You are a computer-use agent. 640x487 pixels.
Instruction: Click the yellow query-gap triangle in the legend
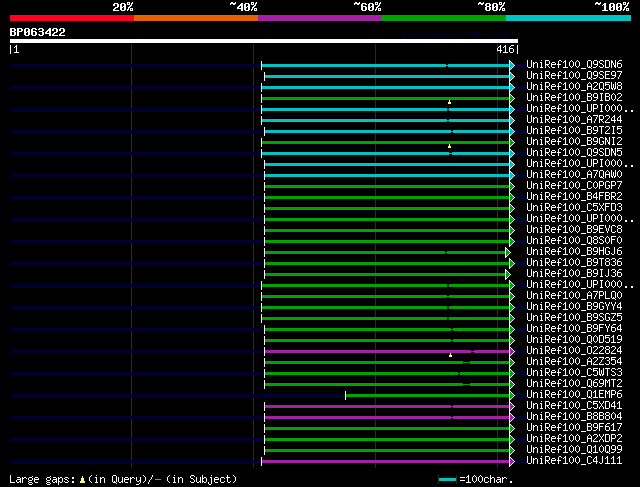82,480
